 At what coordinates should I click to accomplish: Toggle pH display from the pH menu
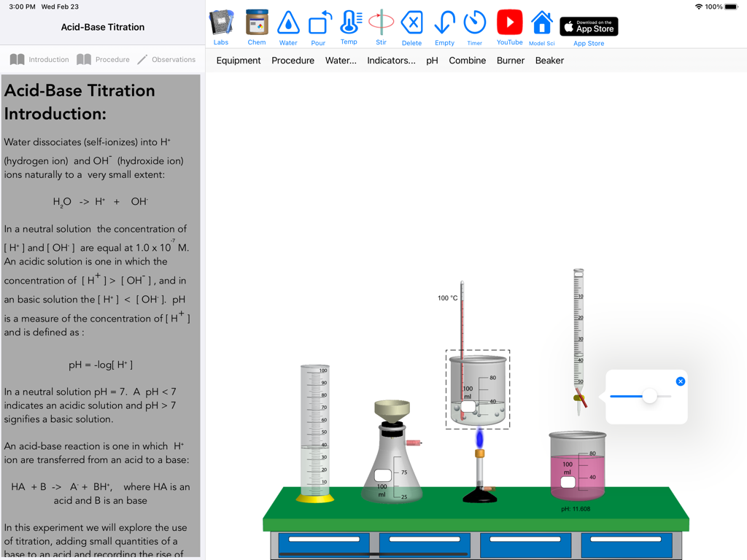point(432,61)
